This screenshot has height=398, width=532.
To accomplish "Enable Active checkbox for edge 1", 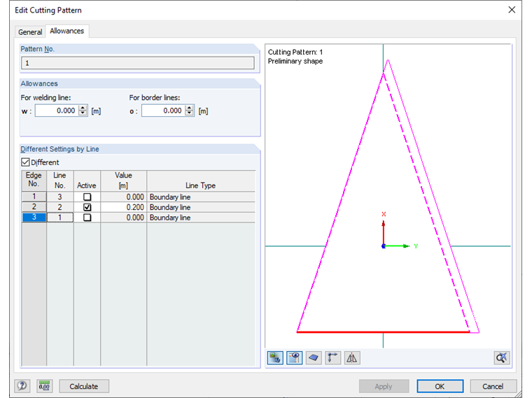I will click(x=87, y=197).
